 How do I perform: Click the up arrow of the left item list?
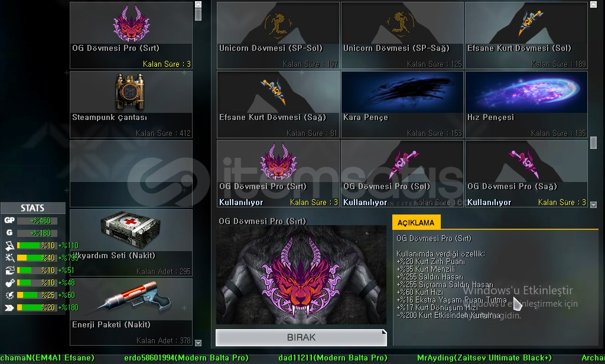[199, 4]
